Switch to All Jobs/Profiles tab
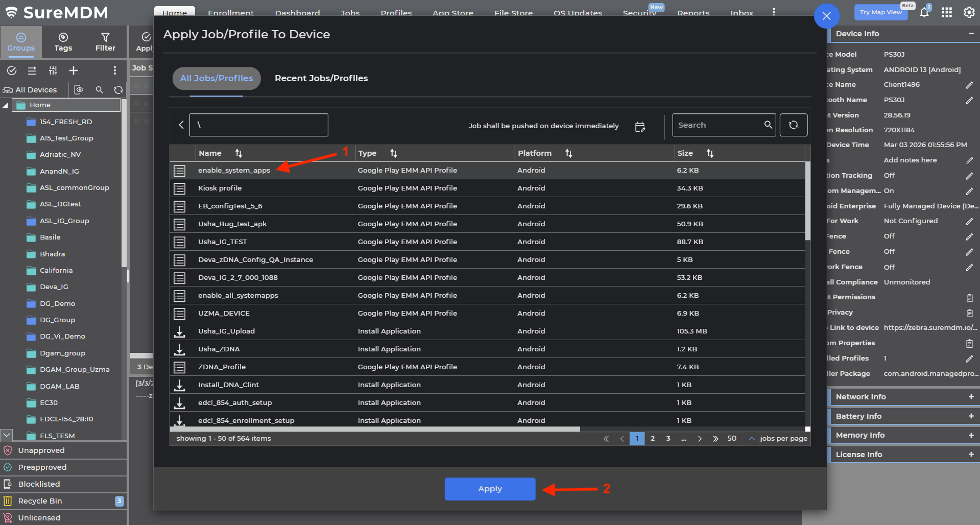980x525 pixels. (x=216, y=79)
